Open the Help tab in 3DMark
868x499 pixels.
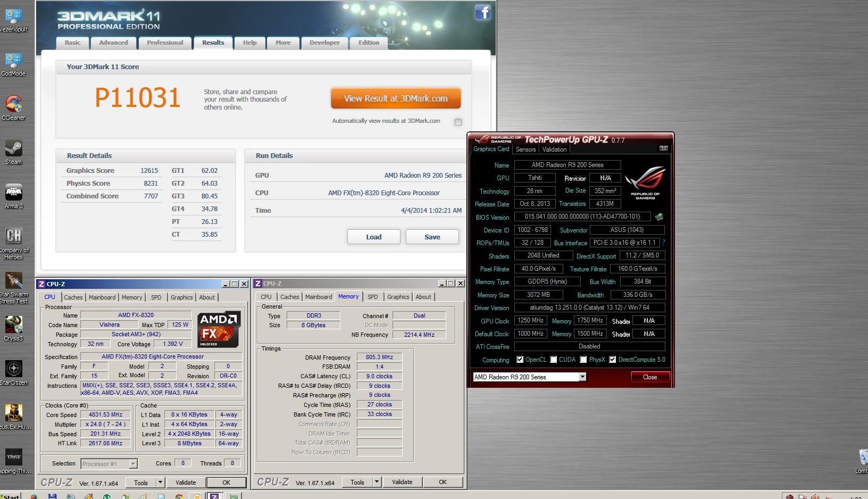coord(250,43)
